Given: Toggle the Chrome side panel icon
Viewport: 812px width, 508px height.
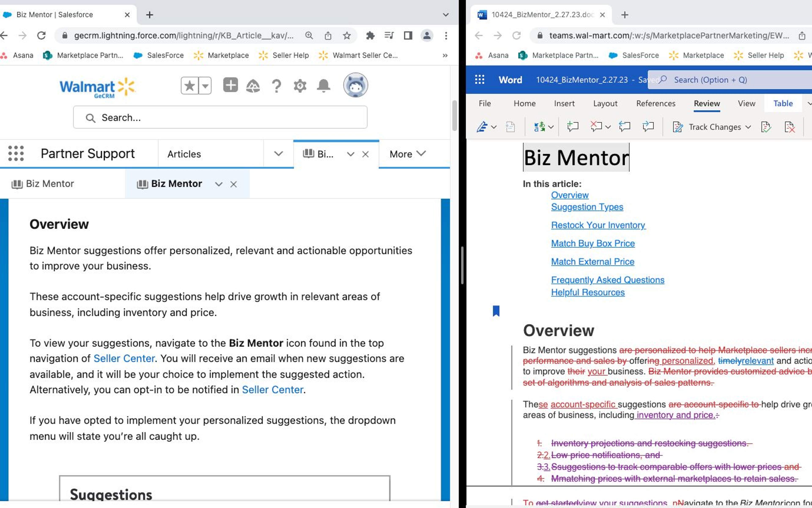Looking at the screenshot, I should click(408, 35).
